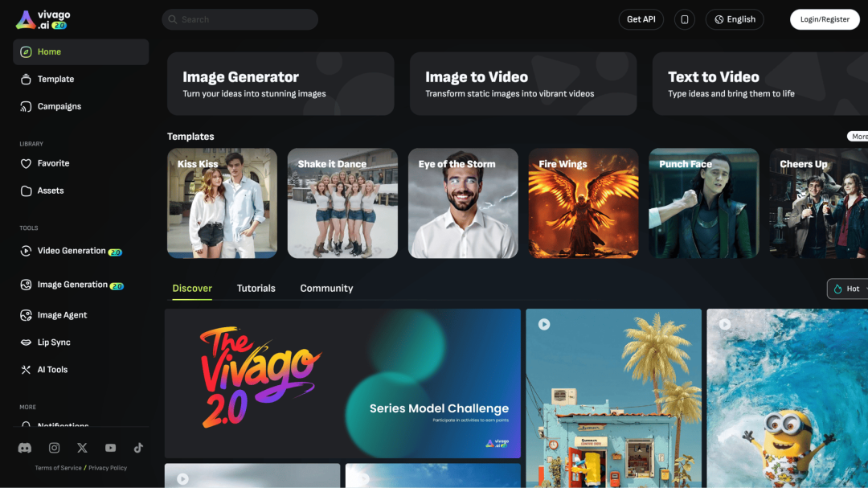Click the globe icon beside English
The height and width of the screenshot is (488, 868).
pyautogui.click(x=719, y=19)
